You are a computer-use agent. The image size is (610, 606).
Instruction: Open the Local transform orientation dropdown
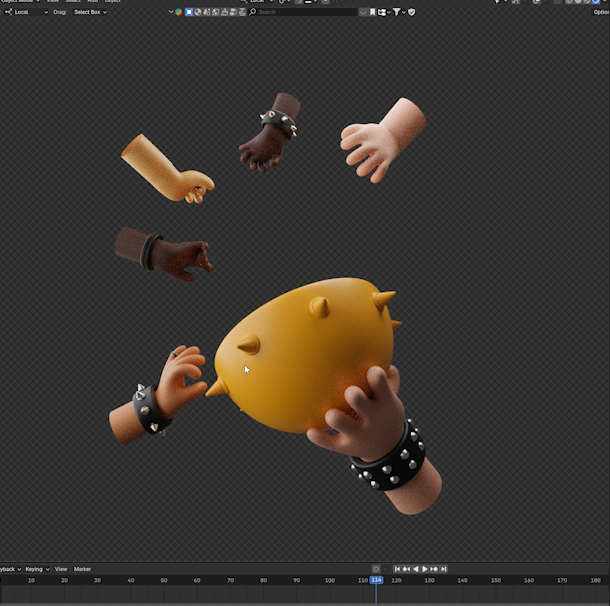click(26, 12)
